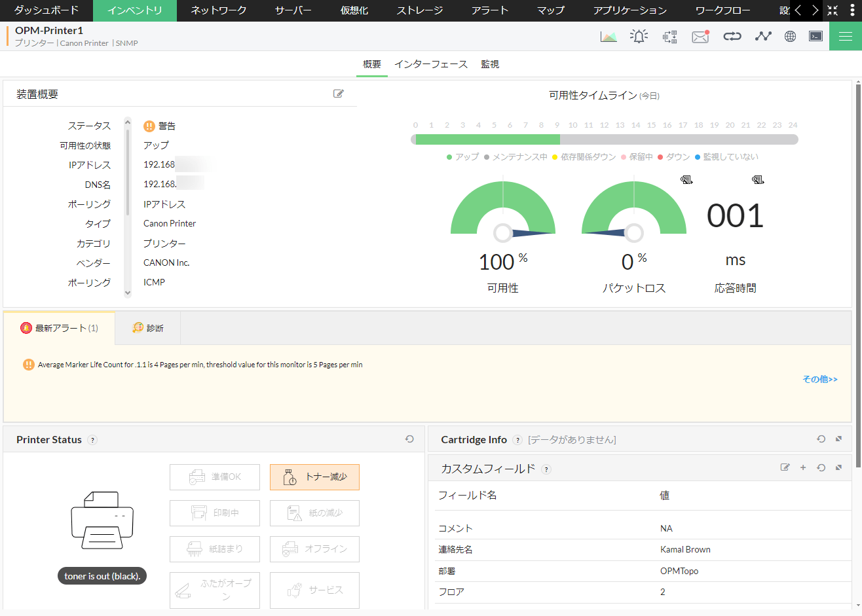The width and height of the screenshot is (862, 616).
Task: Click the green availability timeline bar
Action: click(487, 139)
